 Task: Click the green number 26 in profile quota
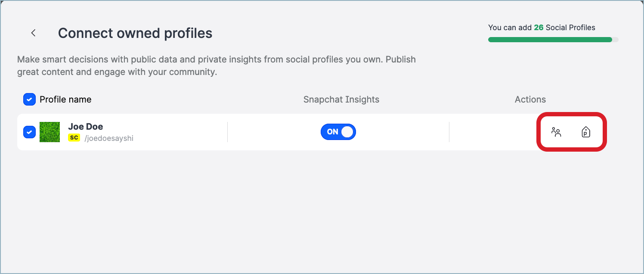539,28
